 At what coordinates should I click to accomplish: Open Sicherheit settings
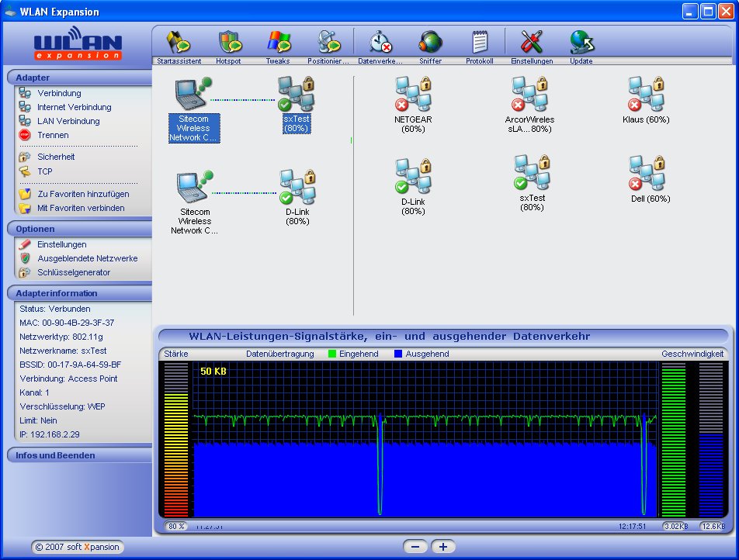pyautogui.click(x=56, y=157)
